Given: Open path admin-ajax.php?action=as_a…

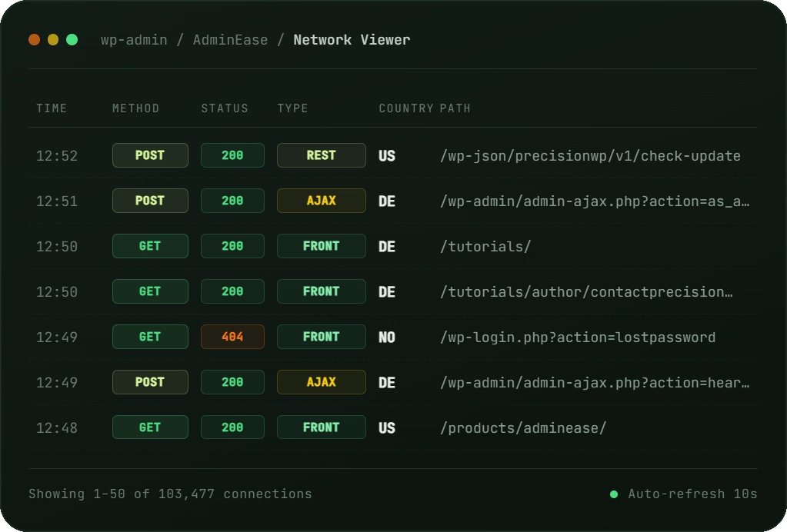Looking at the screenshot, I should (595, 201).
